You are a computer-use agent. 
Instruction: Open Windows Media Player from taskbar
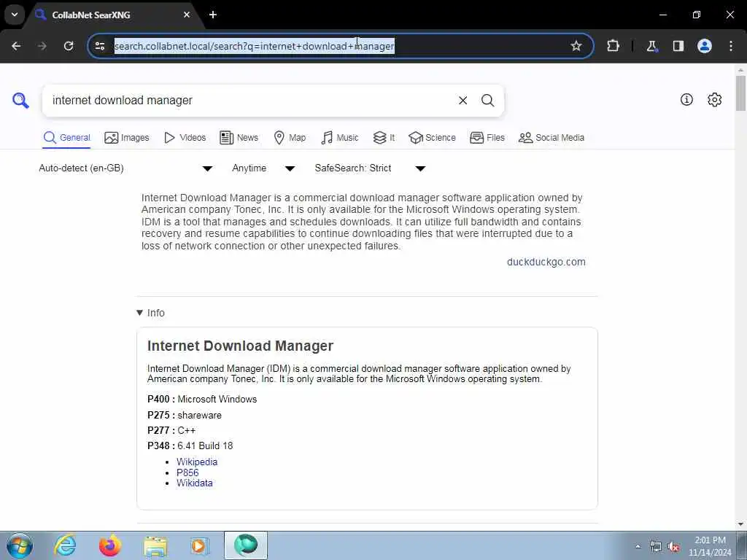(199, 545)
